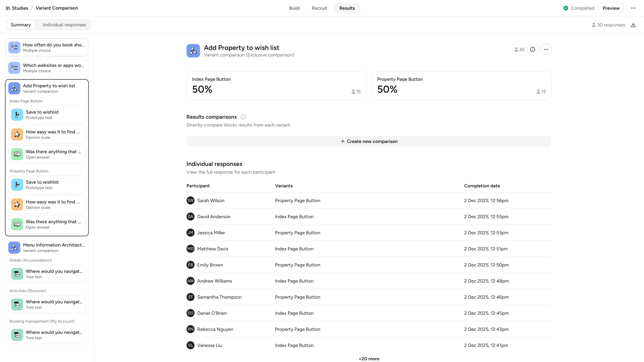The width and height of the screenshot is (644, 362).
Task: Select Menu Information Architecture variant comparison block
Action: 47,247
